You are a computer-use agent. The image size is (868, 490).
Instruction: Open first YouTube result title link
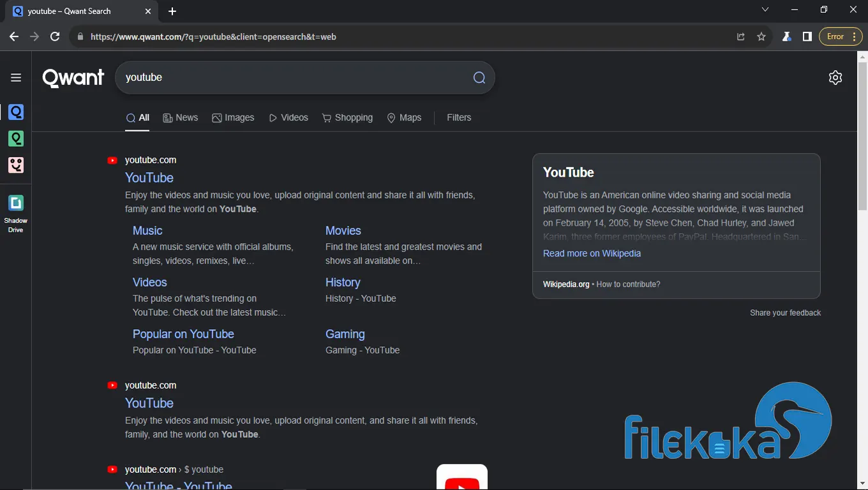click(149, 178)
